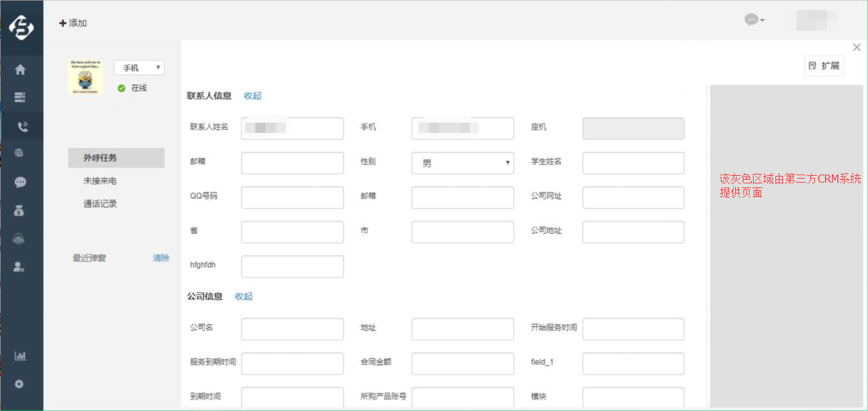
Task: Click the 添加 button
Action: point(74,23)
